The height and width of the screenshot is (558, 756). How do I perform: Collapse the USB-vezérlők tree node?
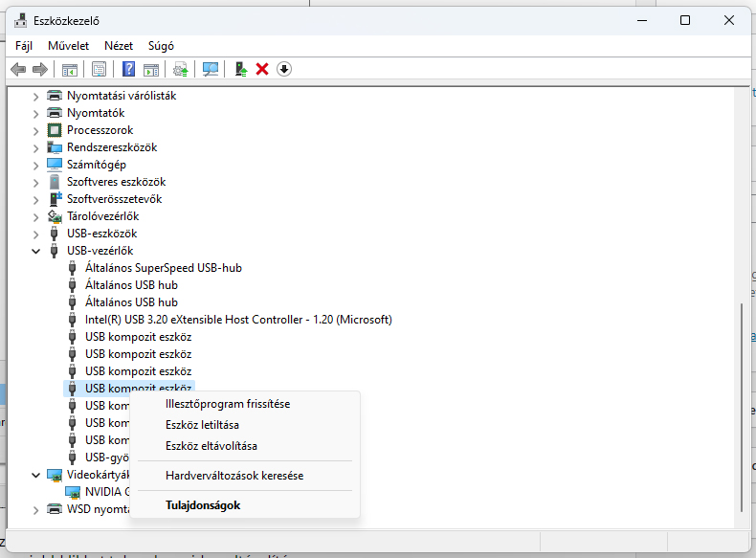36,251
